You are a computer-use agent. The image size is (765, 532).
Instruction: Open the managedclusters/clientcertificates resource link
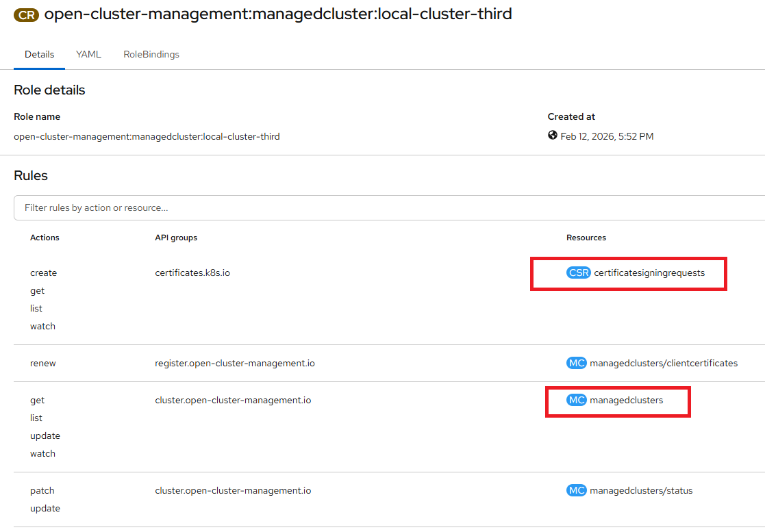click(x=664, y=364)
